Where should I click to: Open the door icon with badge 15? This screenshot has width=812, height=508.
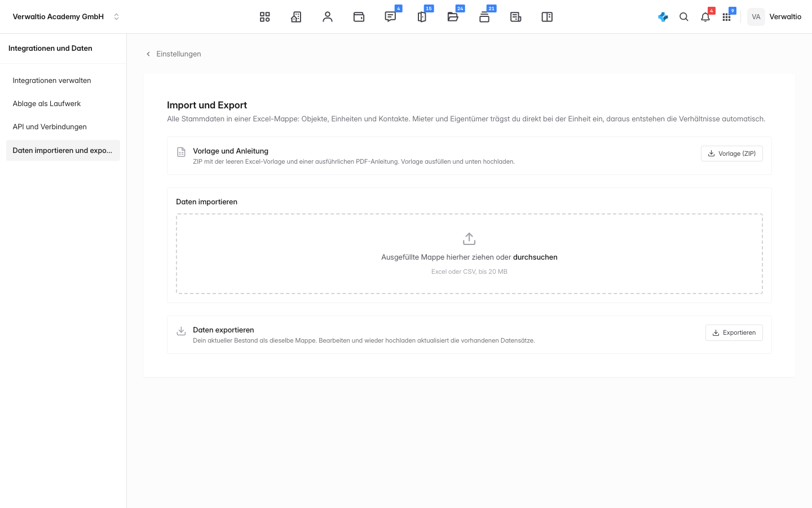click(422, 17)
